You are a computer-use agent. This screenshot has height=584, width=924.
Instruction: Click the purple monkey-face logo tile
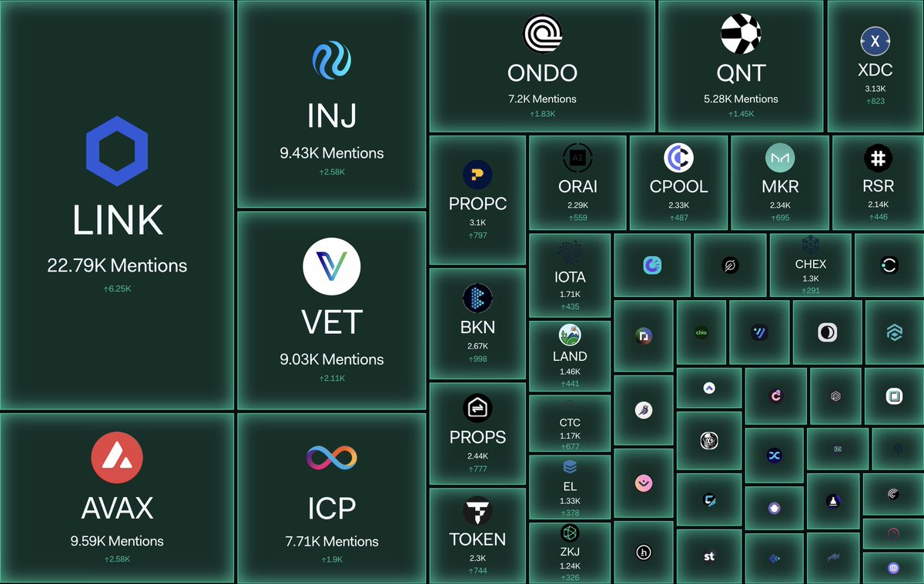click(x=774, y=509)
